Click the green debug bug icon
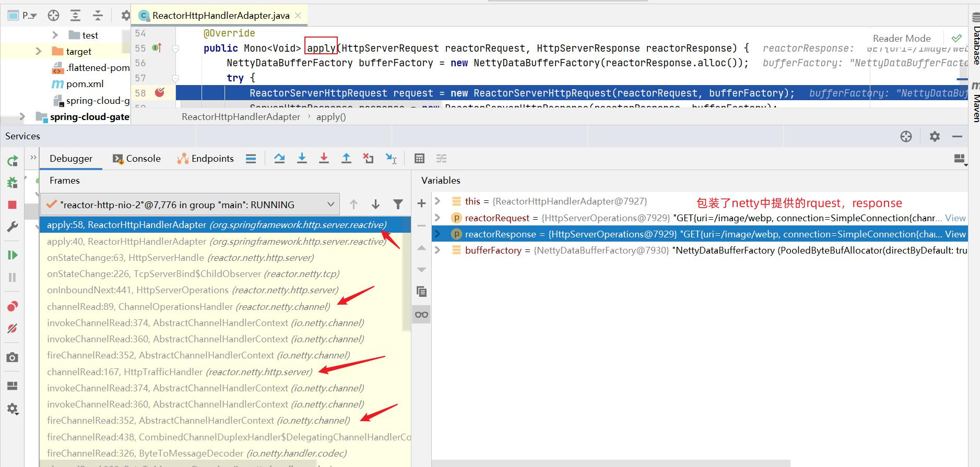 pos(13,183)
